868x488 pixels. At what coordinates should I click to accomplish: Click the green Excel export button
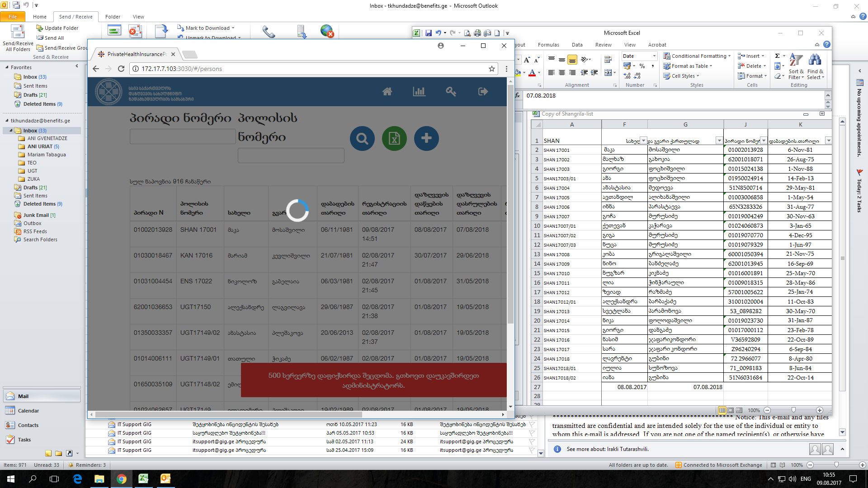click(394, 138)
